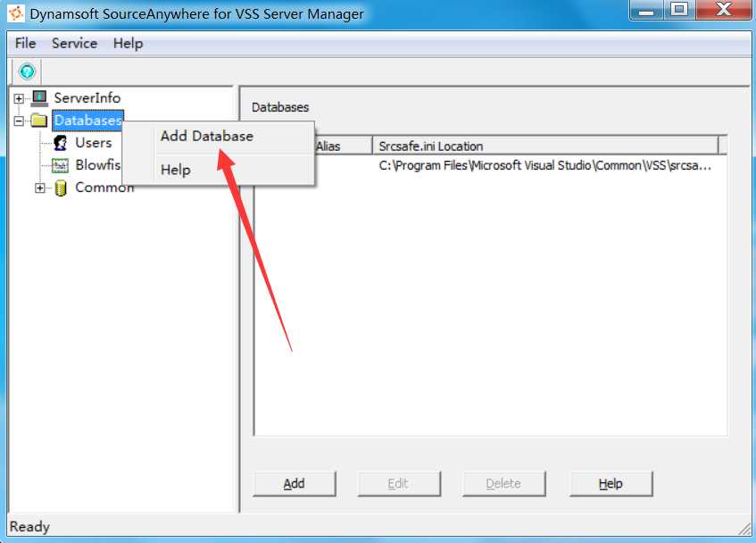Click the disabled Edit button
The width and height of the screenshot is (756, 543).
point(398,483)
